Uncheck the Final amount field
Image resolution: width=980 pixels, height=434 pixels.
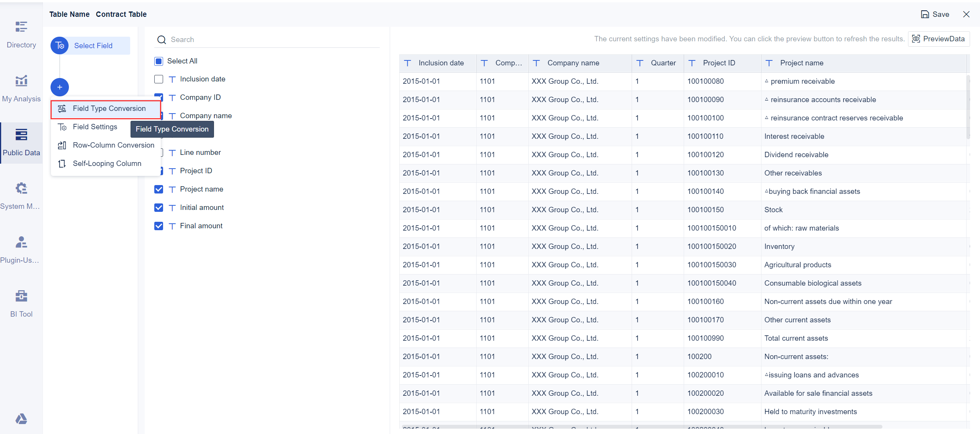(158, 226)
